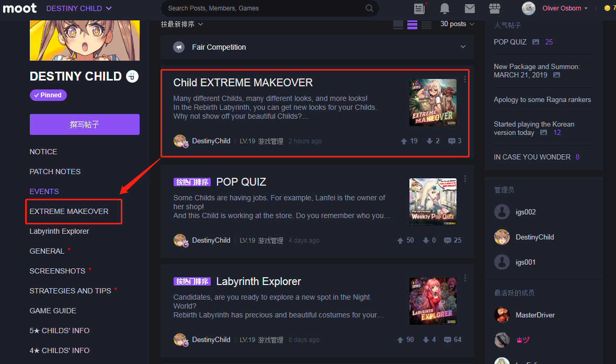Open more options for Labyrinth Explorer post
Viewport: 616px width, 364px height.
point(465,278)
